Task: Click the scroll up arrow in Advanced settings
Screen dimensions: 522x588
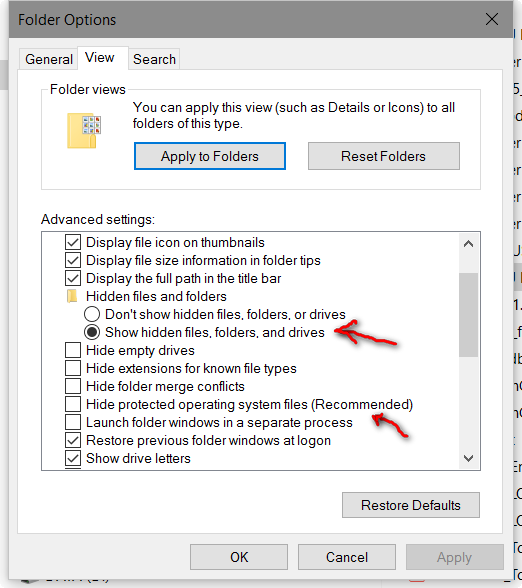Action: pyautogui.click(x=468, y=244)
